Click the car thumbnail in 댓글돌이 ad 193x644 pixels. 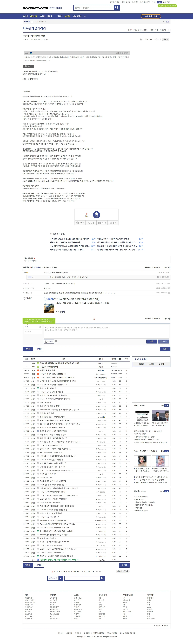[x=49, y=308]
